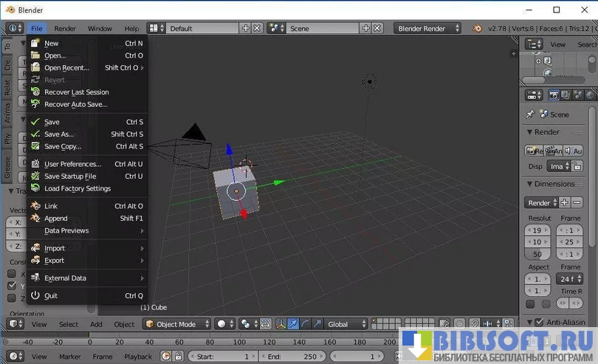Toggle the Y constraint checkbox in left panel
Screen dimensions: 598x364
pyautogui.click(x=12, y=286)
